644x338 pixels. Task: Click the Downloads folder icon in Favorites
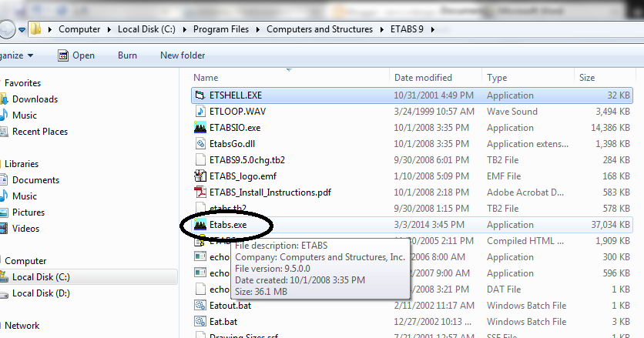[x=4, y=99]
